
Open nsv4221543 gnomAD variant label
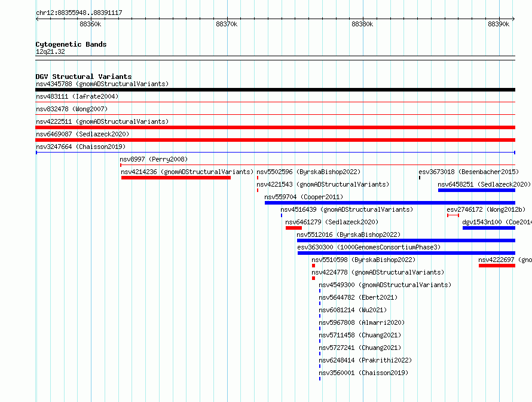pos(323,184)
